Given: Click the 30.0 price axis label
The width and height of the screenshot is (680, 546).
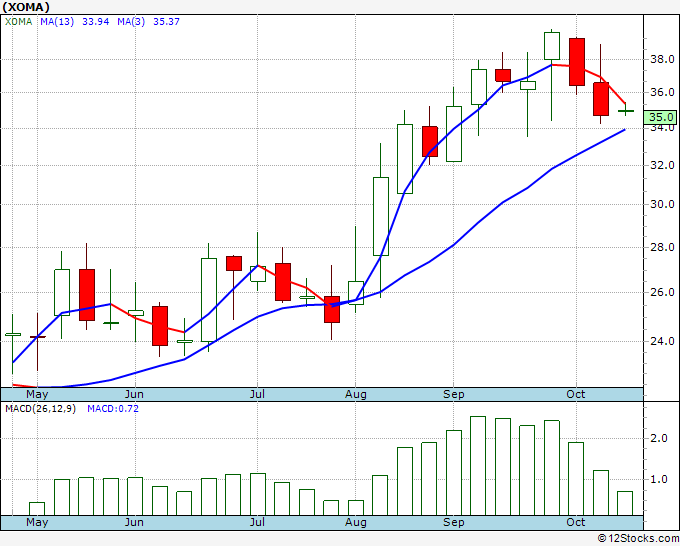Looking at the screenshot, I should [662, 204].
